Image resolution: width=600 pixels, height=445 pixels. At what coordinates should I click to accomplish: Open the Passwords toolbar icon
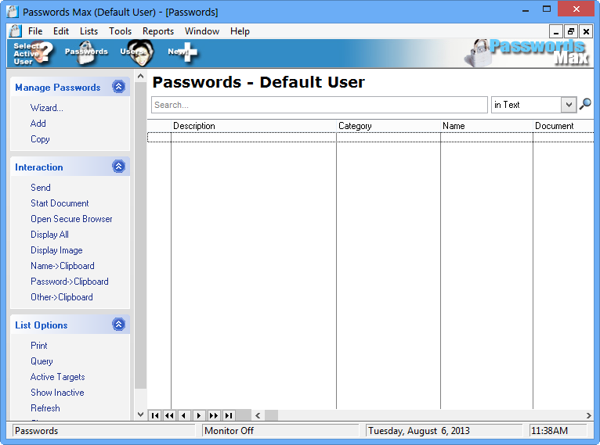pos(86,52)
